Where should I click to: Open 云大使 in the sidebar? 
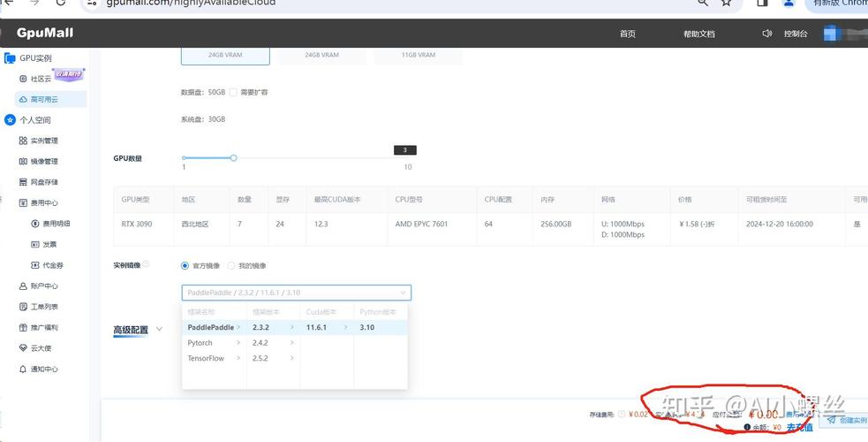41,348
